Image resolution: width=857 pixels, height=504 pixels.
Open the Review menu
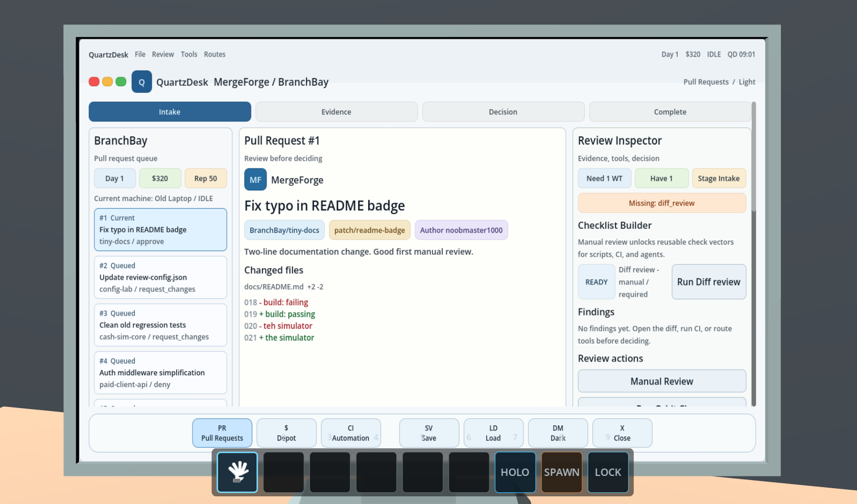coord(163,54)
